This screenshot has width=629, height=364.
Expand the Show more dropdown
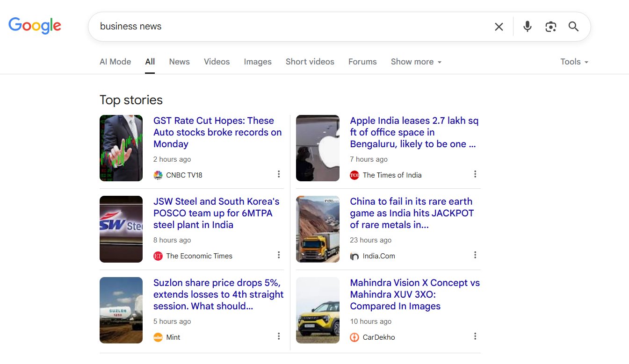[x=416, y=62]
